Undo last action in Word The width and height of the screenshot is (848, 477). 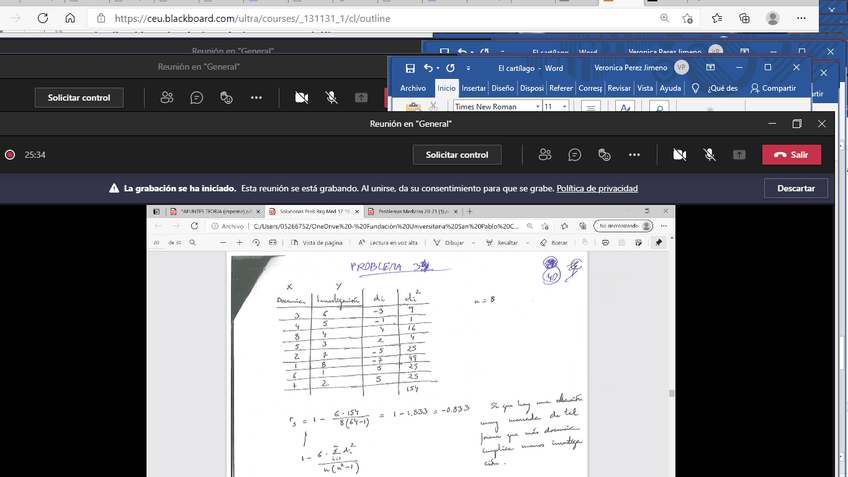[429, 68]
